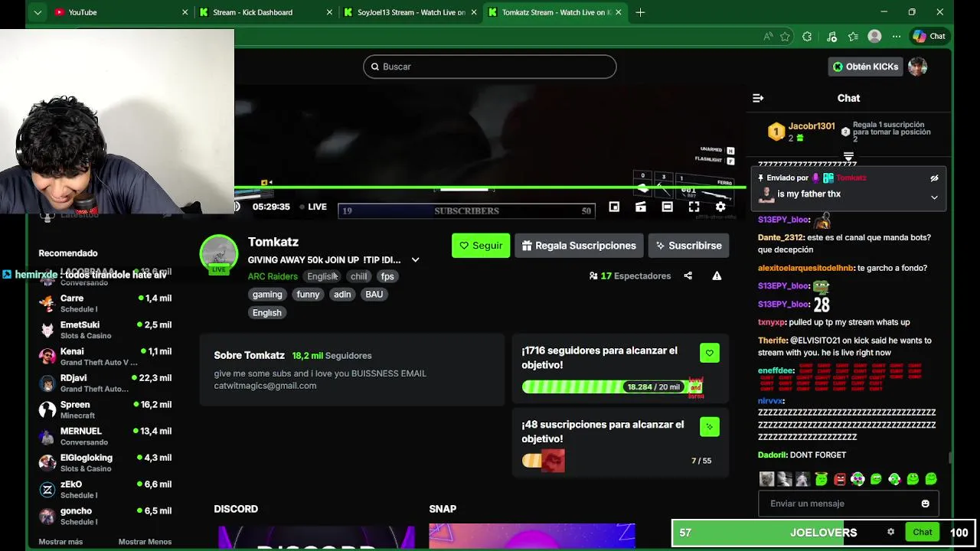
Task: Enter fullscreen video mode
Action: [x=694, y=207]
